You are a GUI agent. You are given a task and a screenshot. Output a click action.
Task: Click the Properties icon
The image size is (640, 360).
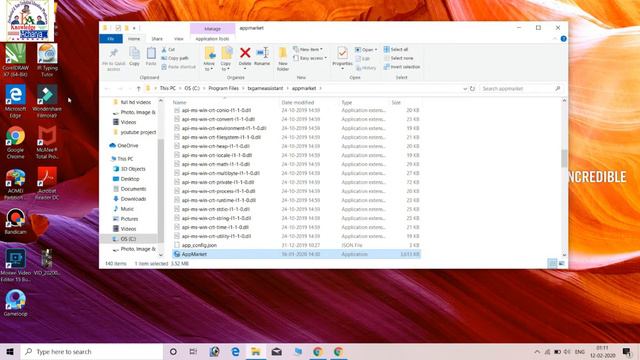coord(342,53)
